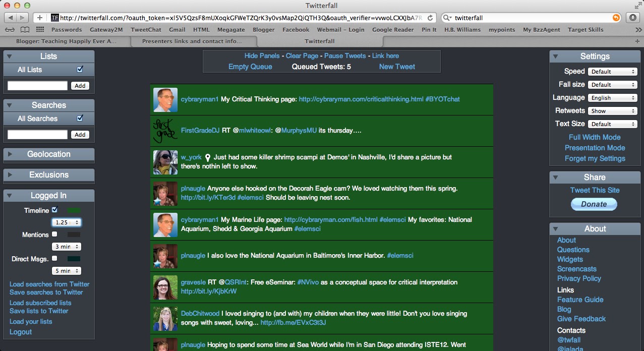The height and width of the screenshot is (351, 644).
Task: Switch to the Blogger: Teaching Happily Ever After tab
Action: pos(66,41)
